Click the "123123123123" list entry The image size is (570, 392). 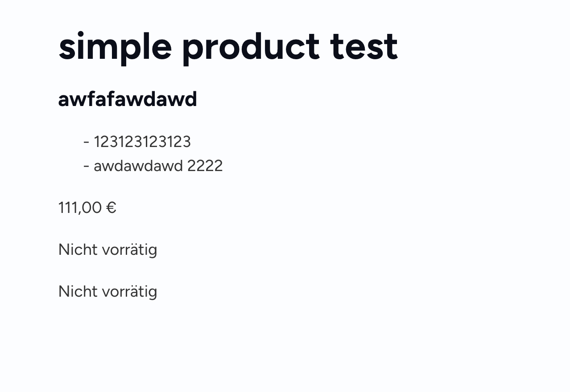[142, 142]
